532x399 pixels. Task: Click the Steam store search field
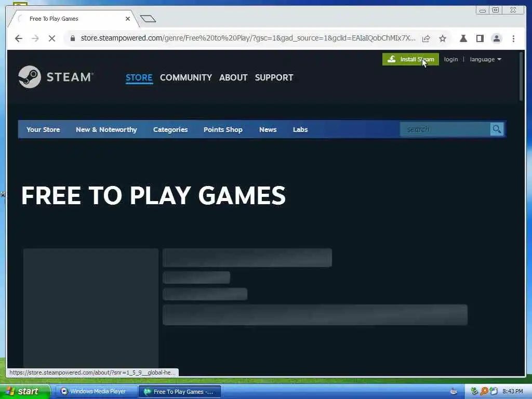coord(445,129)
